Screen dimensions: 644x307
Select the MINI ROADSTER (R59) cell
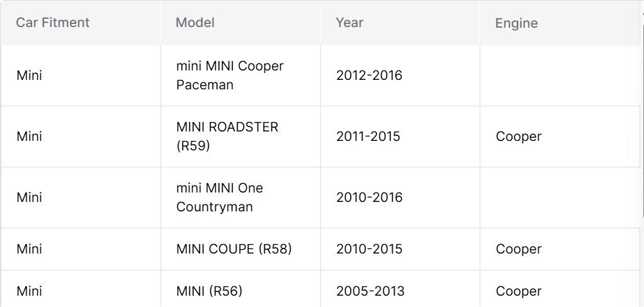pyautogui.click(x=240, y=137)
